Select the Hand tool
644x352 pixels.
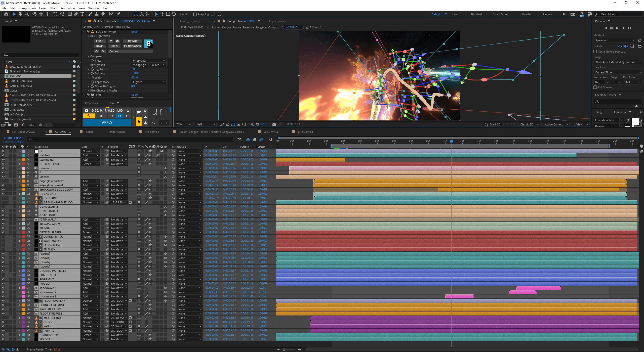pos(20,14)
